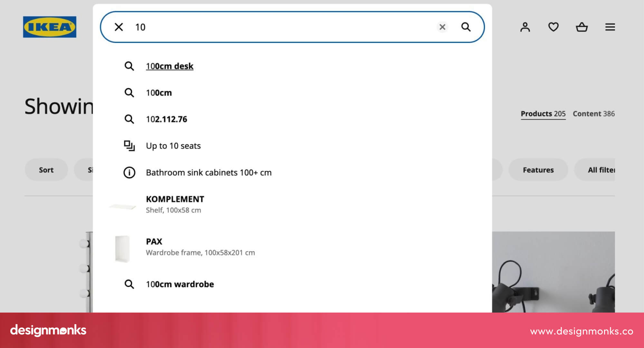644x348 pixels.
Task: Open the favourites heart icon
Action: 553,27
